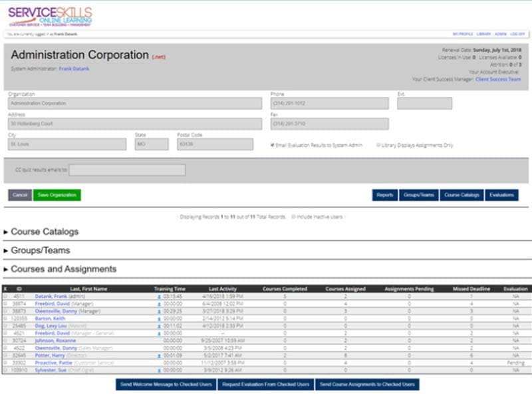The height and width of the screenshot is (399, 532).
Task: Click training time icon for Owensville, Danny (Manager)
Action: [x=159, y=311]
